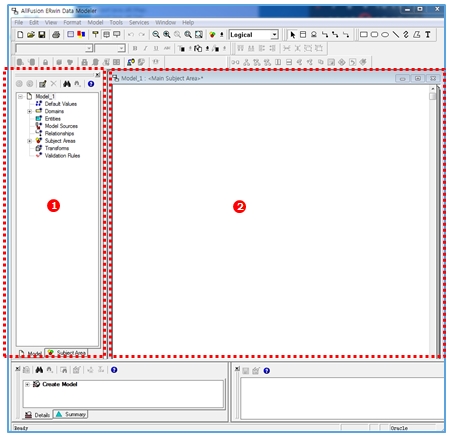The width and height of the screenshot is (453, 438).
Task: Expand the Create Model log entry
Action: [x=28, y=384]
